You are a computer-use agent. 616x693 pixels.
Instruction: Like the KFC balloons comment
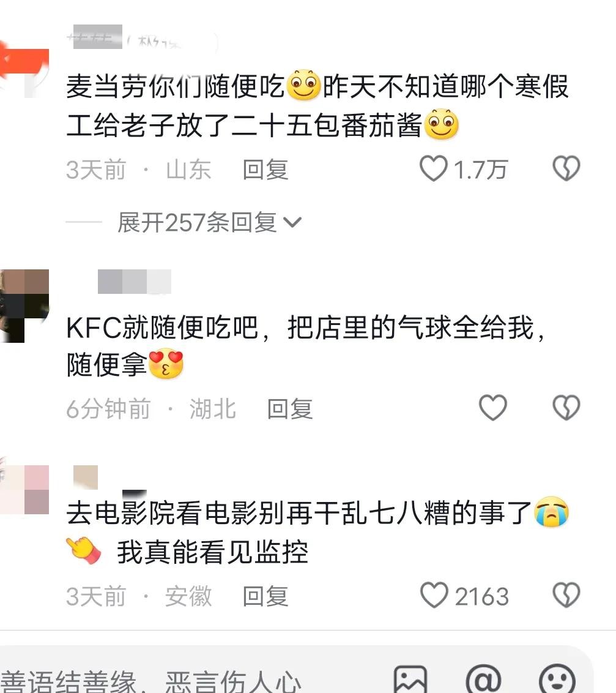click(493, 408)
